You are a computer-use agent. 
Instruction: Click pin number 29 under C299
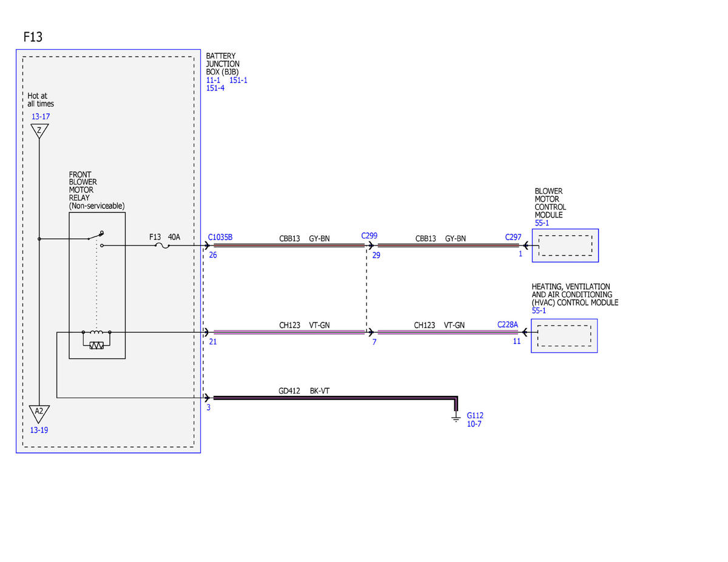376,255
